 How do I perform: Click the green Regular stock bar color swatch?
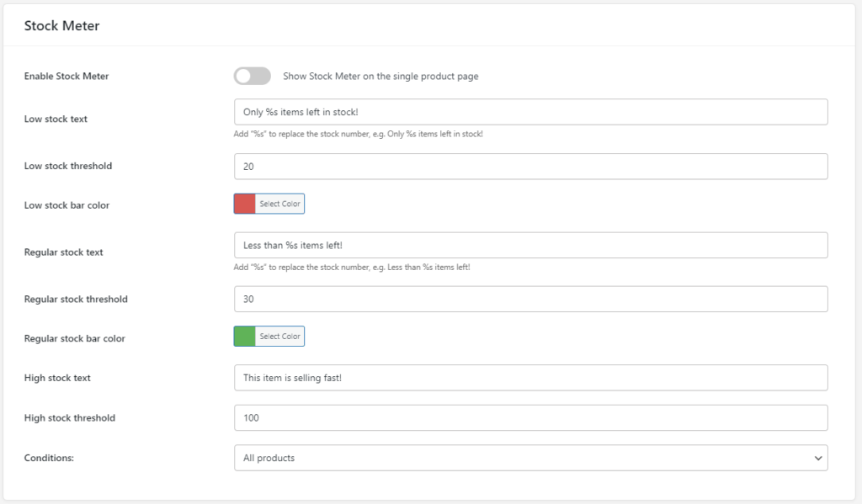pos(245,337)
